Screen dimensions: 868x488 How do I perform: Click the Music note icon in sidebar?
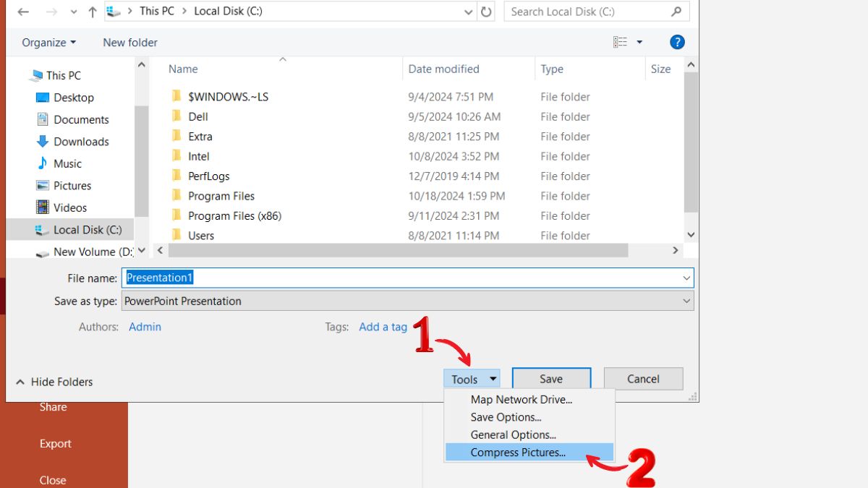tap(42, 163)
